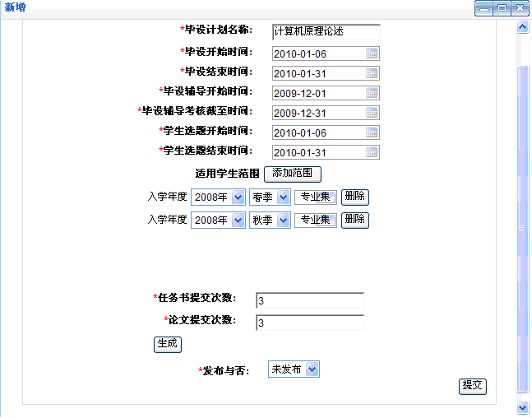Open the 发布与否 dropdown
532x418 pixels.
[x=294, y=369]
